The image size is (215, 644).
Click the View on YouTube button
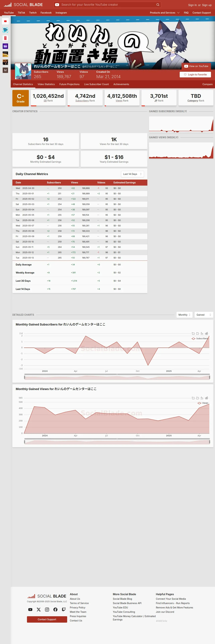click(x=196, y=66)
